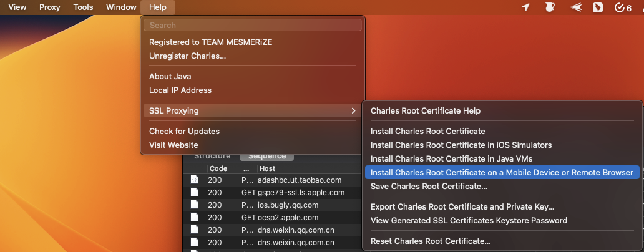This screenshot has height=252, width=644.
Task: Switch to the Structure tab
Action: (x=212, y=156)
